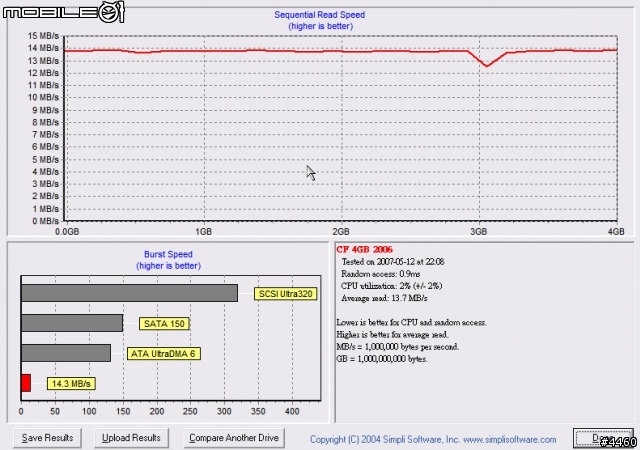Click the 'GB = 1,000,000,000 bytes' line
This screenshot has height=450, width=640.
tap(382, 359)
